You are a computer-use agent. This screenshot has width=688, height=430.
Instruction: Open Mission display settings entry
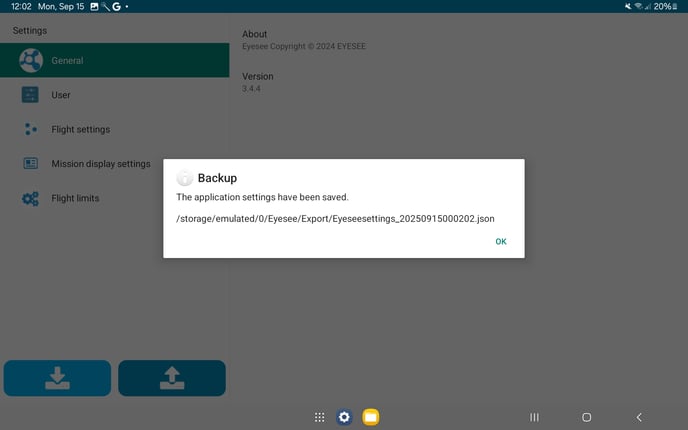point(100,164)
